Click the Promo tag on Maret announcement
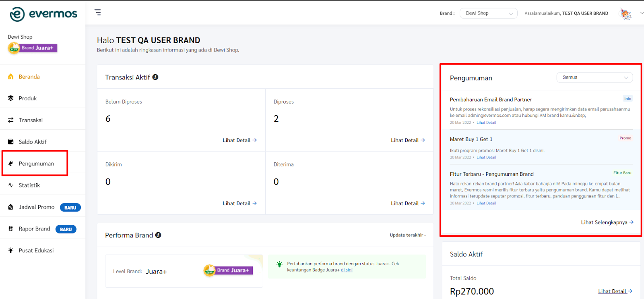 [625, 138]
